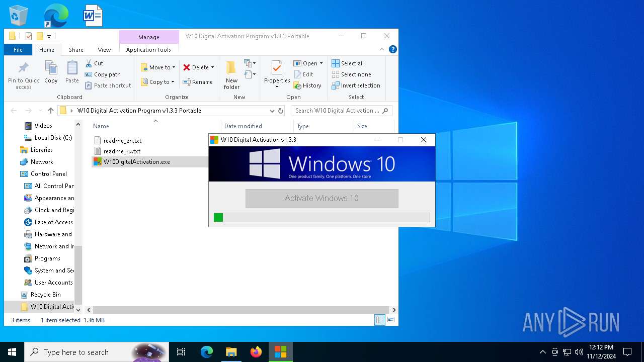The image size is (644, 362).
Task: Create a New folder from the ribbon
Action: 231,75
